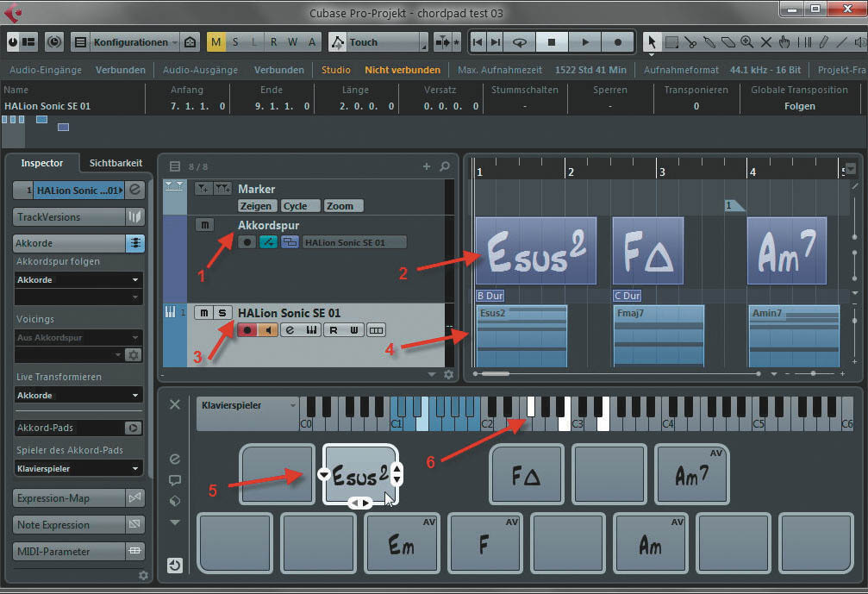Click the home icon next to Konfigurationen
The width and height of the screenshot is (868, 594).
point(190,42)
